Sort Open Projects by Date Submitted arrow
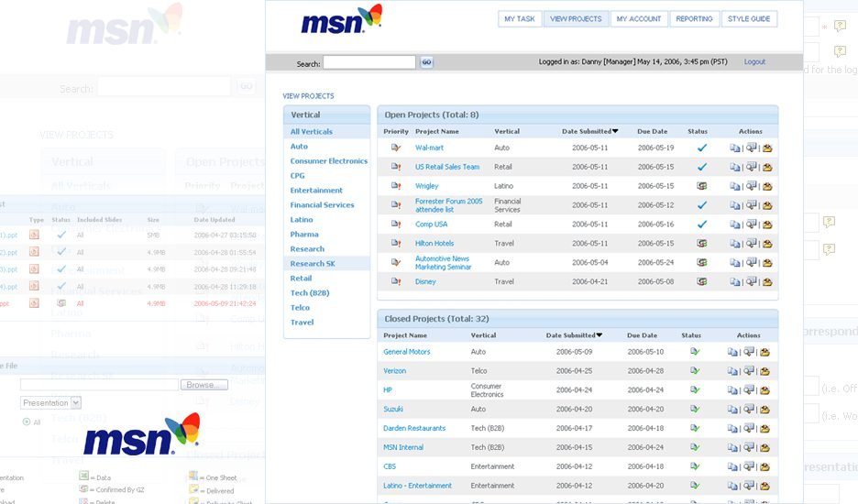Screen dimensions: 858x504 615,131
